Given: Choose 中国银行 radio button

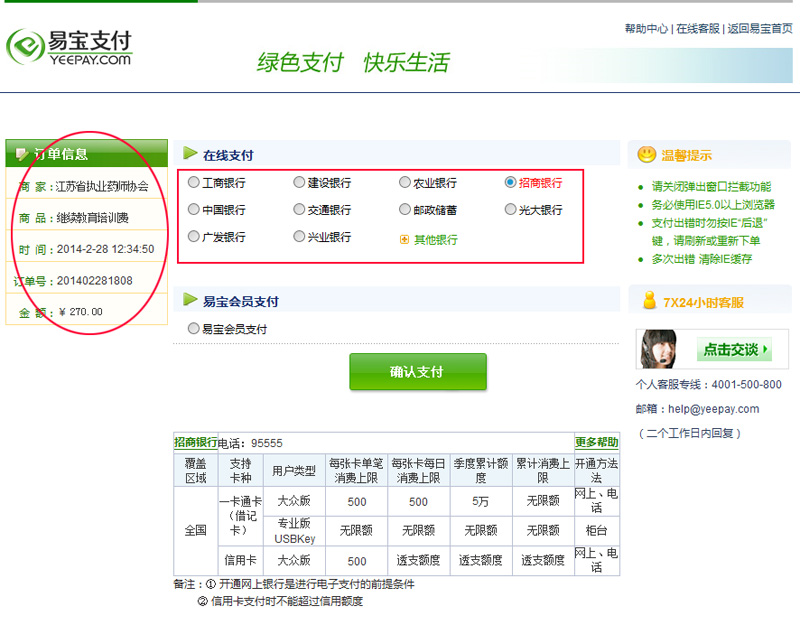Looking at the screenshot, I should (x=193, y=209).
